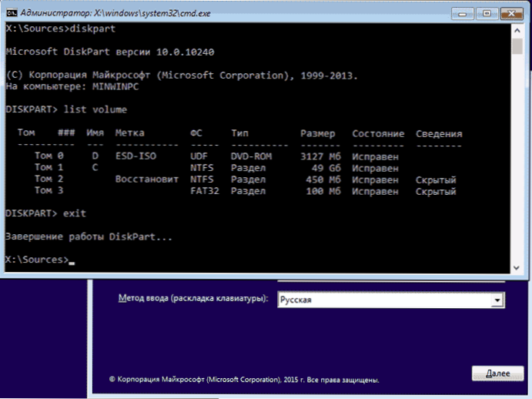Maximize the cmd.exe window
The height and width of the screenshot is (399, 532).
pyautogui.click(x=487, y=14)
